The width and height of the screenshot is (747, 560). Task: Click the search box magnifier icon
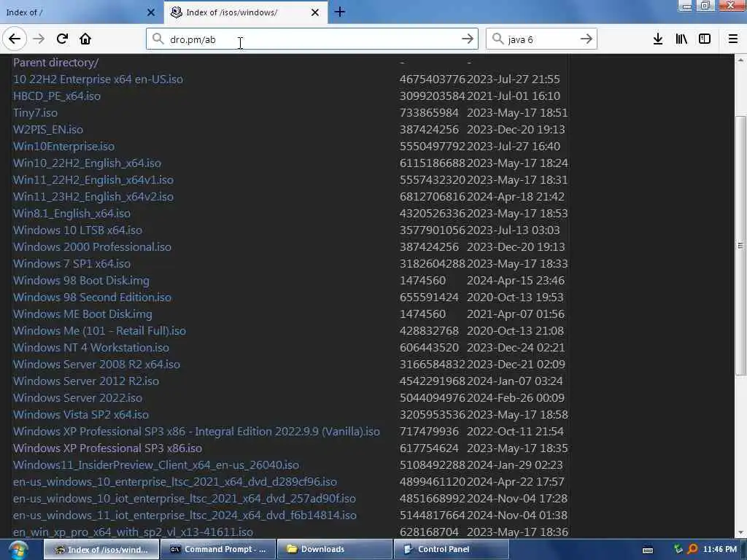[498, 39]
